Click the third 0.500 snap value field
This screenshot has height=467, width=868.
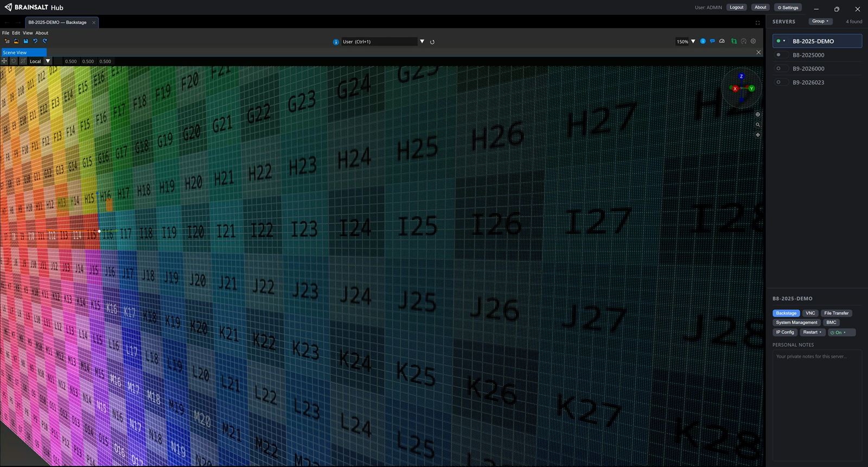pos(105,61)
